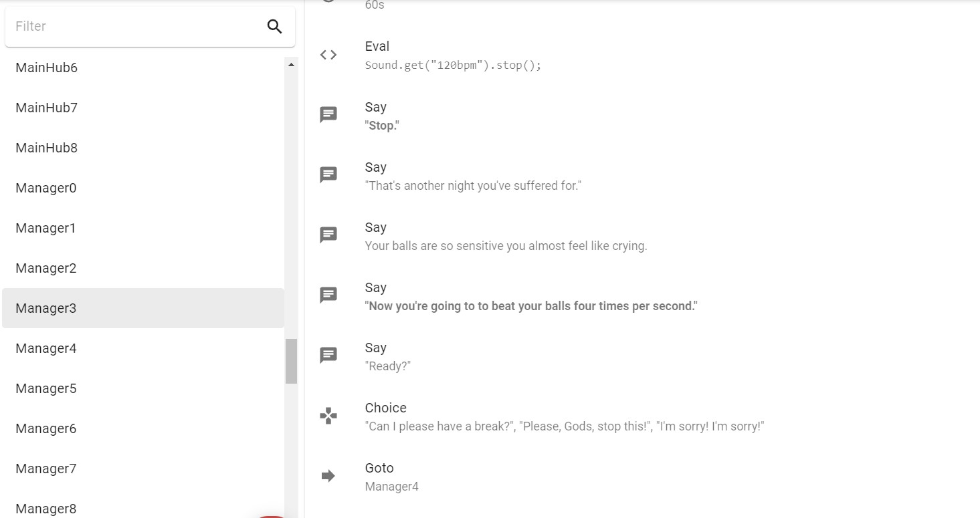This screenshot has width=980, height=518.
Task: Select the highlighted Manager3 page
Action: pos(143,308)
